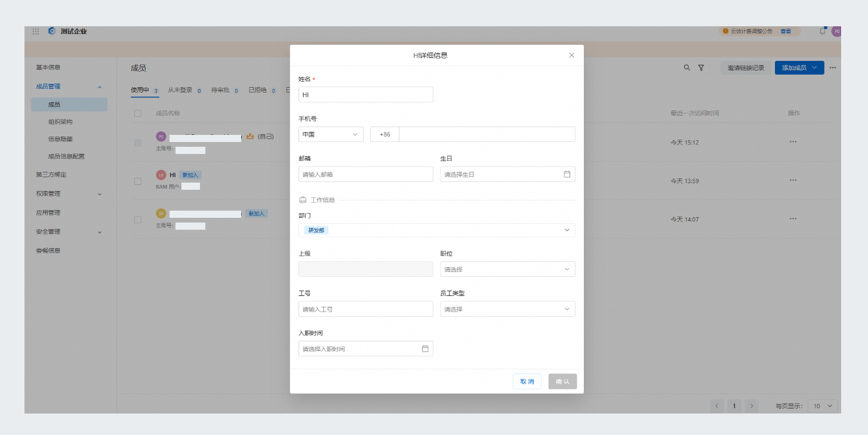Select page 1 in pagination
The height and width of the screenshot is (435, 868).
pos(734,406)
